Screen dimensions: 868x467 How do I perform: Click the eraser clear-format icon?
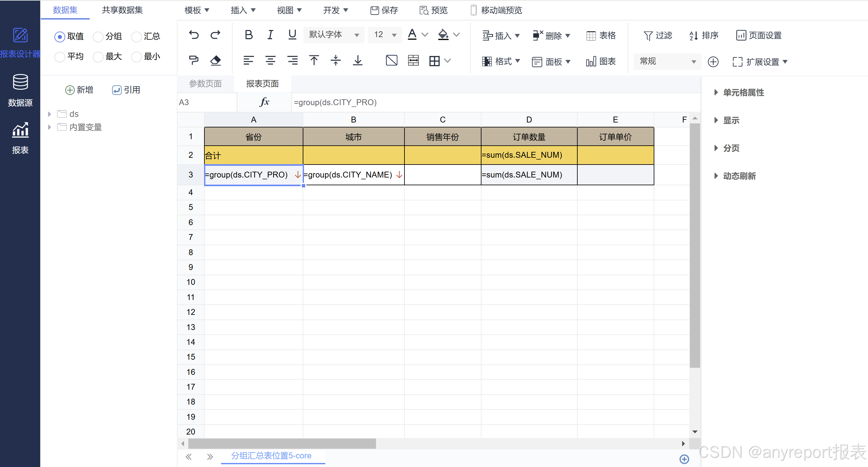coord(215,61)
